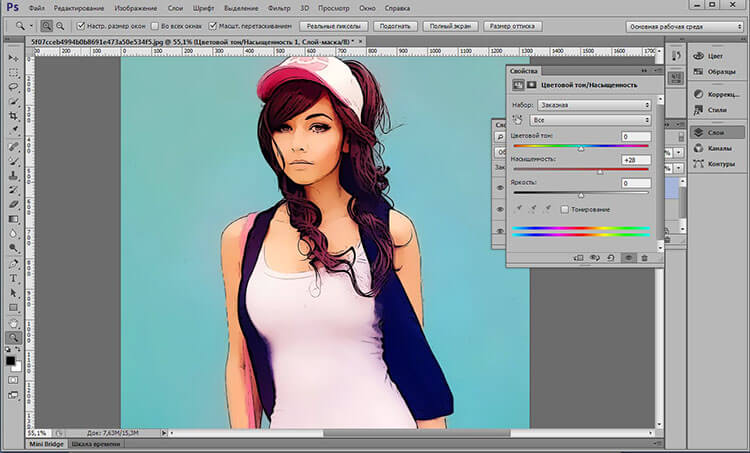The image size is (750, 453).
Task: Open the Набор preset dropdown
Action: [x=594, y=104]
